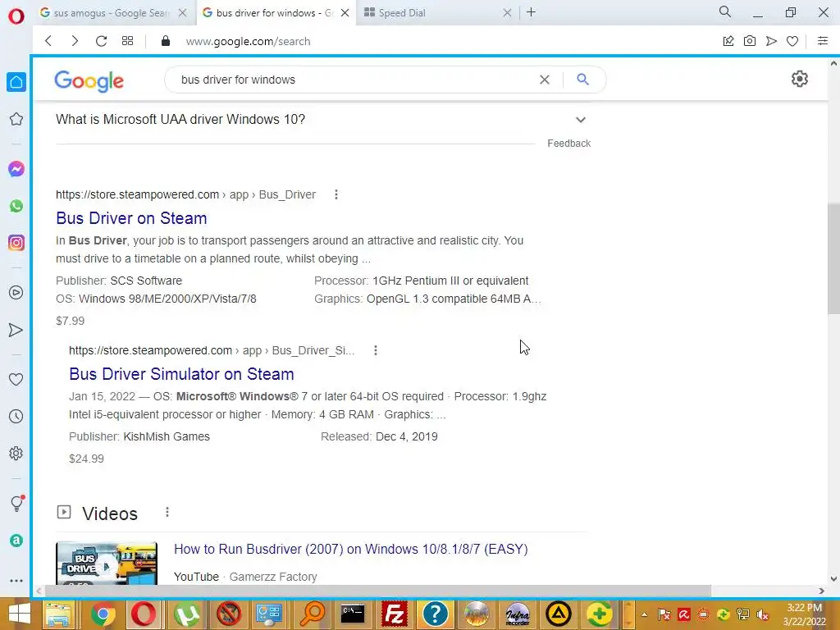The image size is (840, 630).
Task: Open 'Bus Driver on Steam' link
Action: click(131, 218)
